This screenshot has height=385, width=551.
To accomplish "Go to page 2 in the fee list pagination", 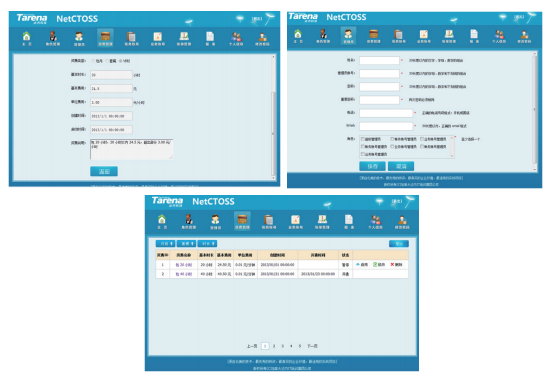I will pos(274,346).
